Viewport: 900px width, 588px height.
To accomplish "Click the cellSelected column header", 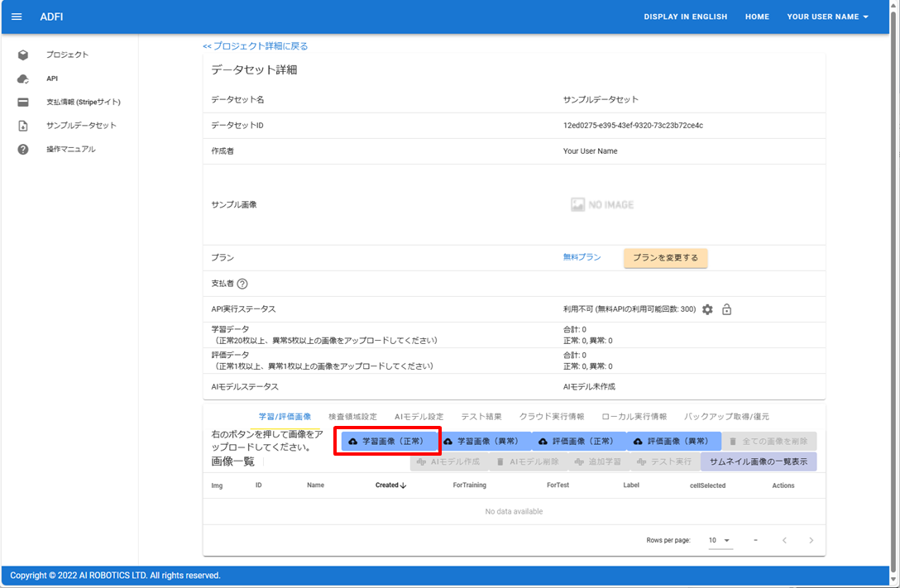I will (x=708, y=485).
